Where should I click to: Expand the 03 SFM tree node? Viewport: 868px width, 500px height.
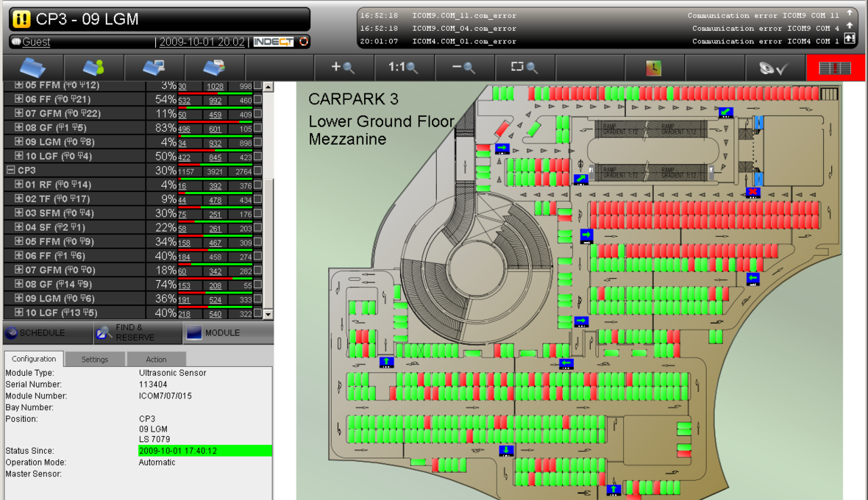point(19,214)
